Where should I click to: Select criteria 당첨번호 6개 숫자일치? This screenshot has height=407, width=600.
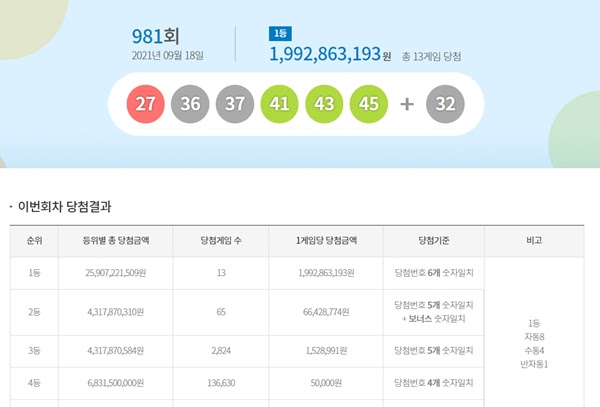tap(434, 273)
